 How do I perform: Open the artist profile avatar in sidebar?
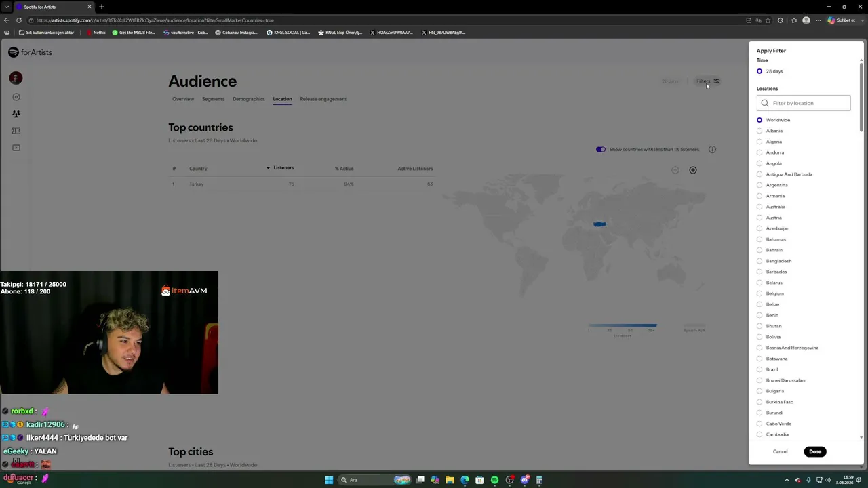pos(16,78)
